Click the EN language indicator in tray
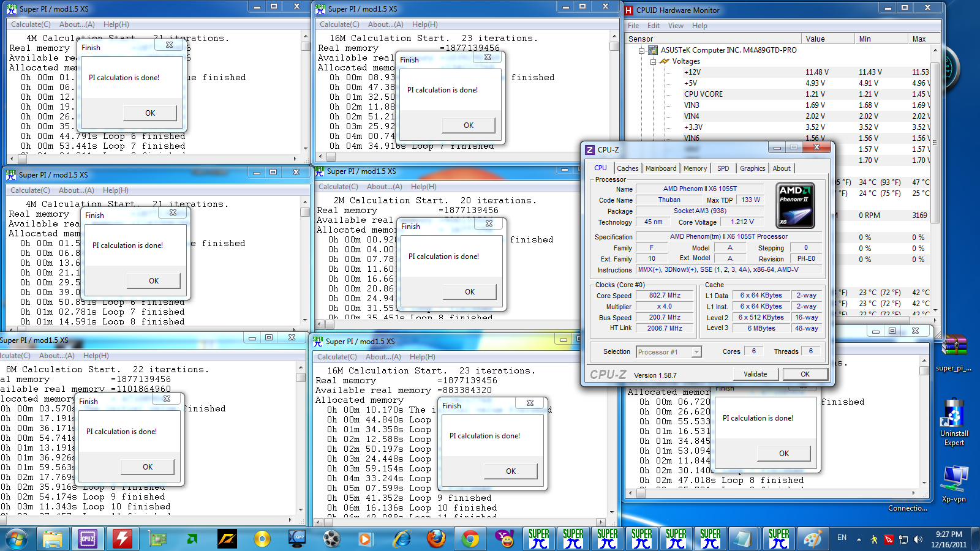The image size is (980, 551). pyautogui.click(x=842, y=538)
